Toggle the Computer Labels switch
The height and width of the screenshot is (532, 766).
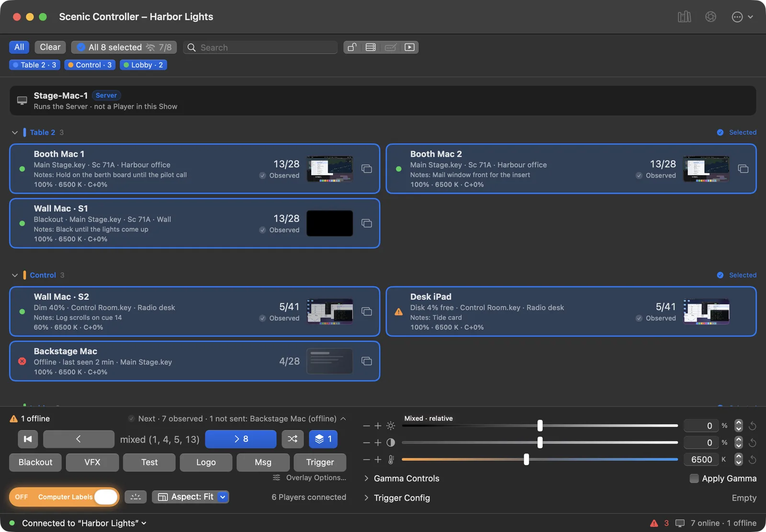click(64, 497)
